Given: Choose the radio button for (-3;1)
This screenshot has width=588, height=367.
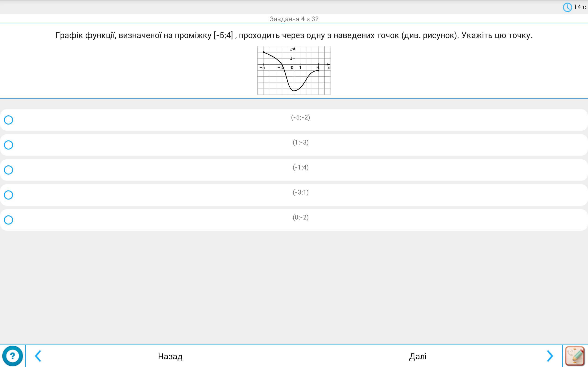Looking at the screenshot, I should click(x=8, y=195).
